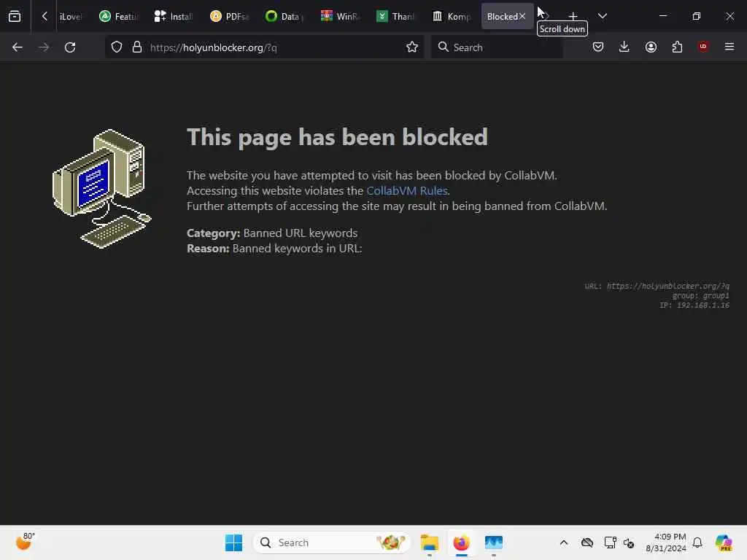Switch to the PDFs tab
The height and width of the screenshot is (560, 747).
click(229, 16)
